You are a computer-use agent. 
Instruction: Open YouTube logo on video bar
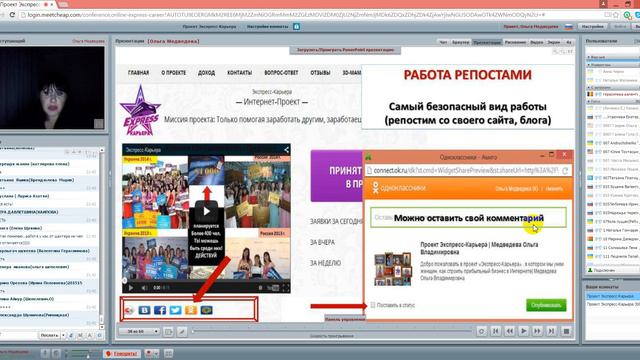point(273,288)
